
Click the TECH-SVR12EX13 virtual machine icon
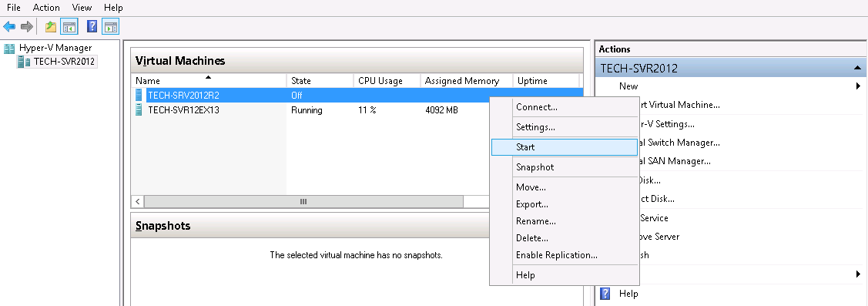pos(139,109)
